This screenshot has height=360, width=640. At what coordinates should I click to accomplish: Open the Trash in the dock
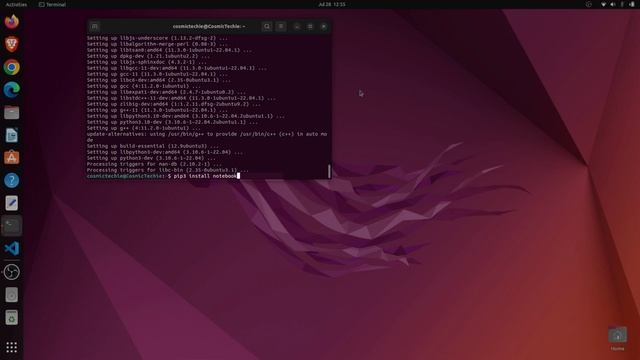11,317
